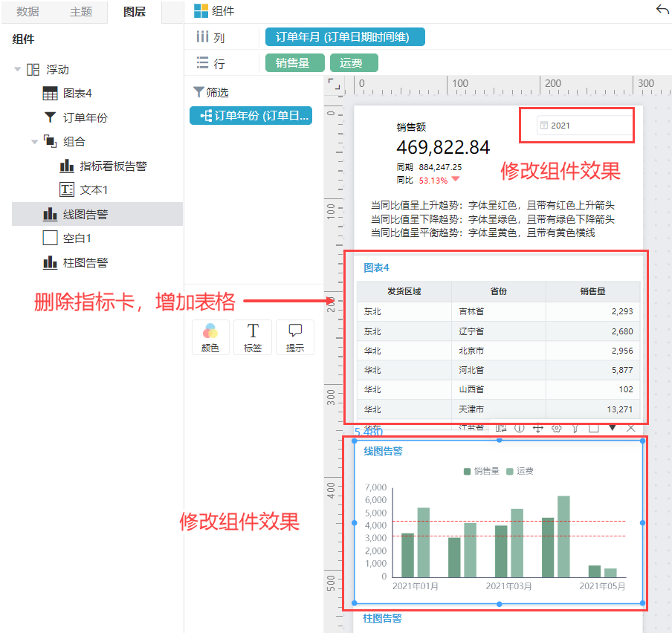Click the info icon in component toolbar
The height and width of the screenshot is (633, 672).
[x=519, y=428]
